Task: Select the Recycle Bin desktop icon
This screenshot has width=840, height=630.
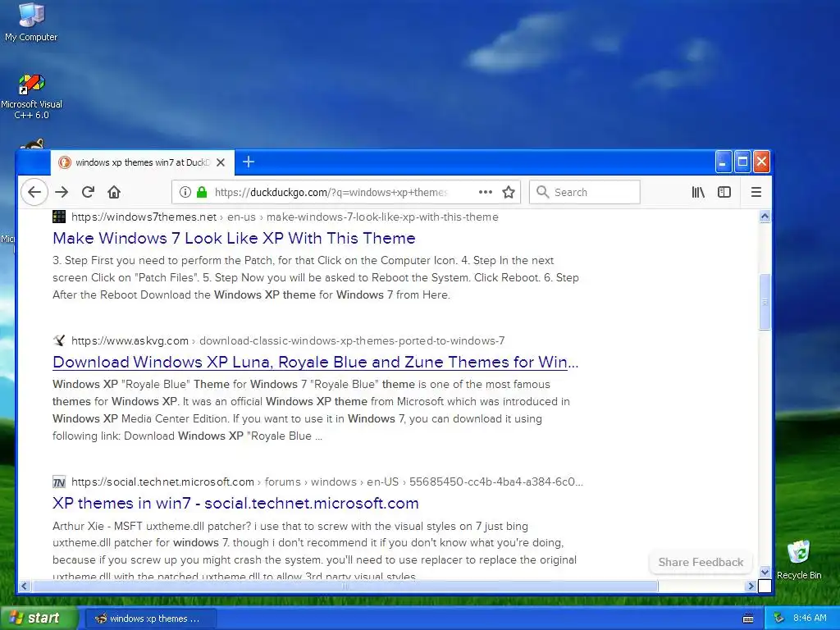Action: (799, 559)
